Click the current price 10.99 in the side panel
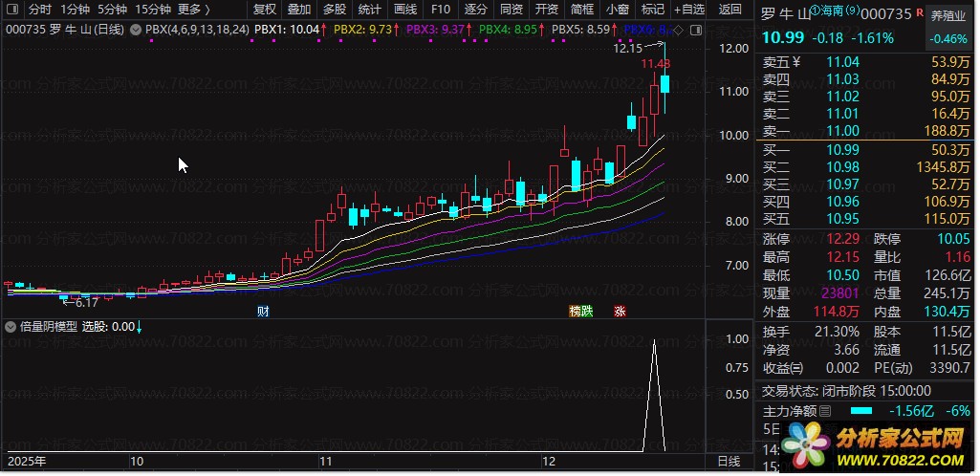 [x=783, y=37]
